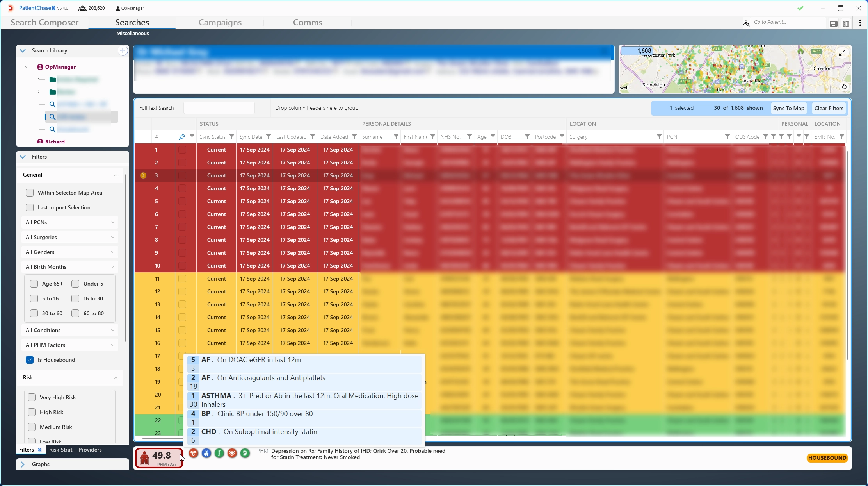Open the All Conditions dropdown
The image size is (868, 486).
[70, 330]
